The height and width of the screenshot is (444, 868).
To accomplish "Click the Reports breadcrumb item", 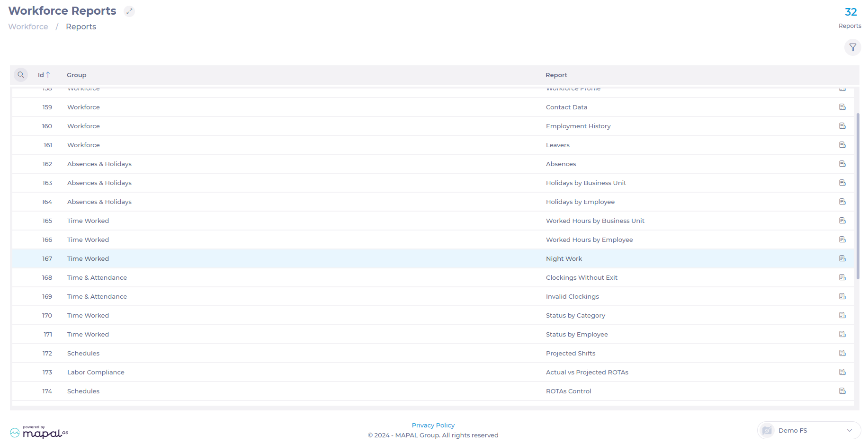I will [81, 27].
